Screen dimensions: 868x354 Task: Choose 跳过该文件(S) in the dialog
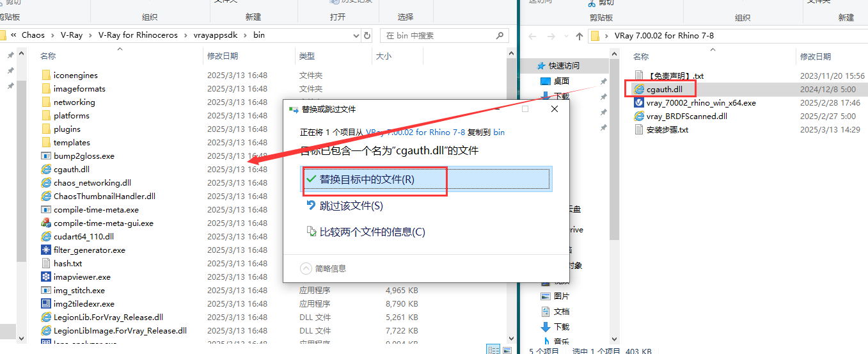coord(351,205)
